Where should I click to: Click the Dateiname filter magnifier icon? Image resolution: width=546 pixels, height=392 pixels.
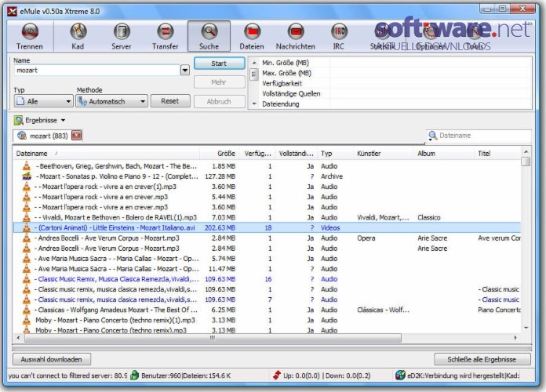[433, 136]
